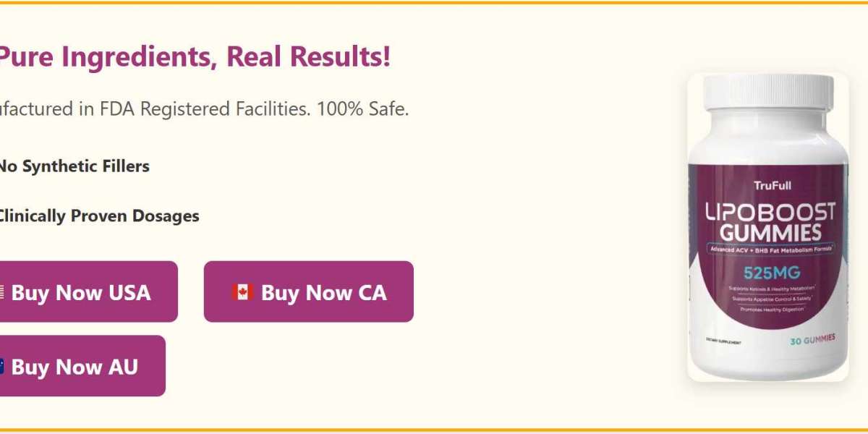Select the 'No Synthetic Fillers' bullet text
The height and width of the screenshot is (434, 868).
click(73, 166)
